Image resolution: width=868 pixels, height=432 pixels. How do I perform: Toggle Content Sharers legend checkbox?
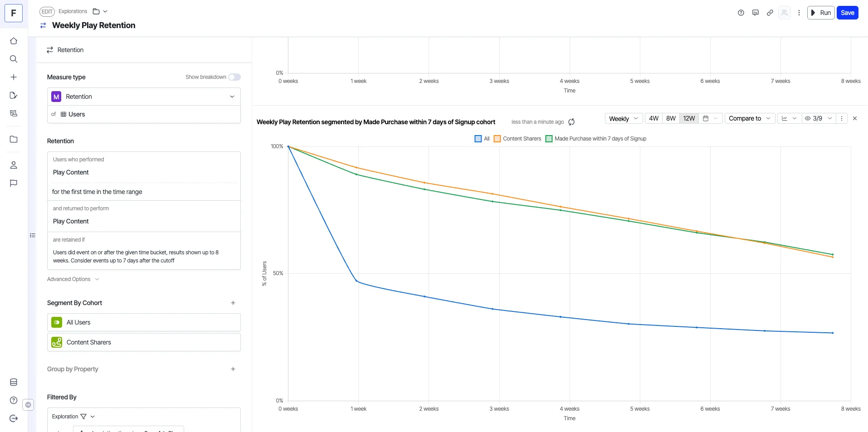[x=497, y=139]
